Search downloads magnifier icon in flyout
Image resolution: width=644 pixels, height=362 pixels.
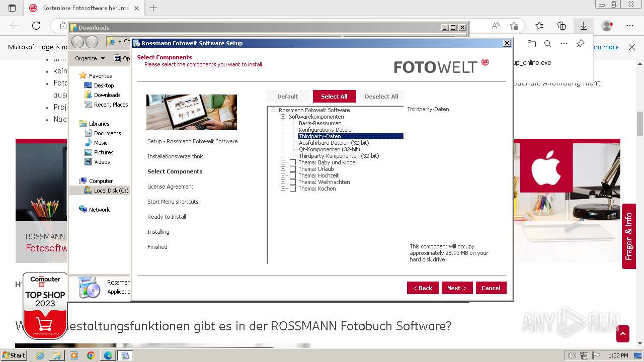click(548, 44)
